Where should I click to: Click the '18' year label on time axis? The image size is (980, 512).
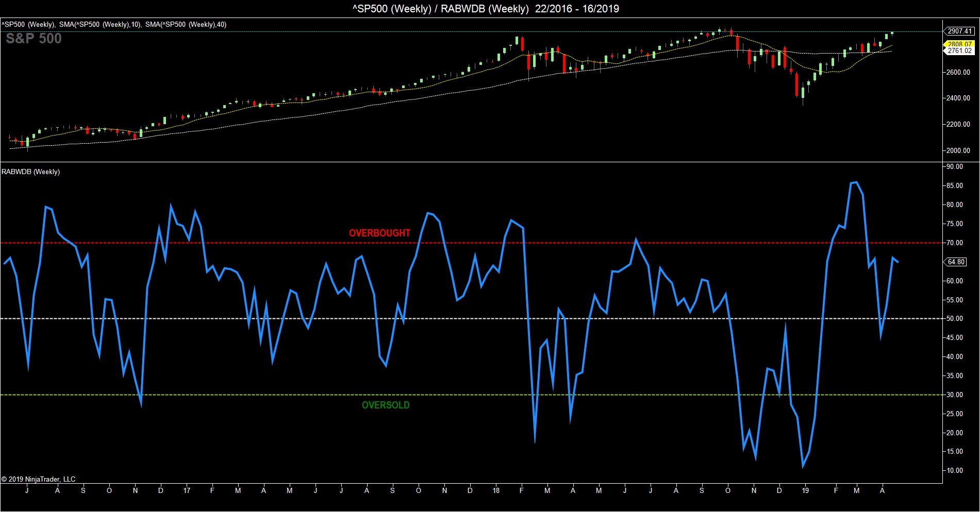coord(496,491)
